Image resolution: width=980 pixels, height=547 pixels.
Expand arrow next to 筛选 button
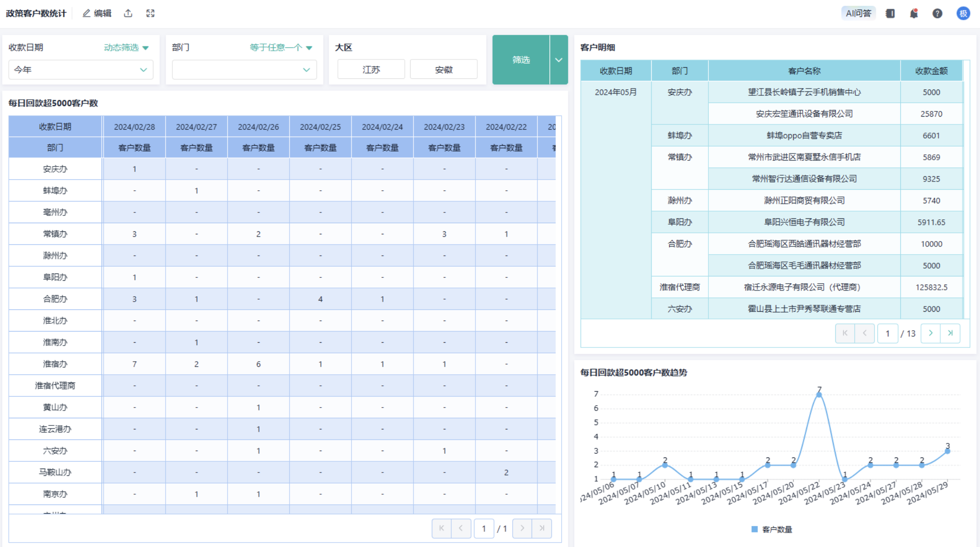coord(559,60)
